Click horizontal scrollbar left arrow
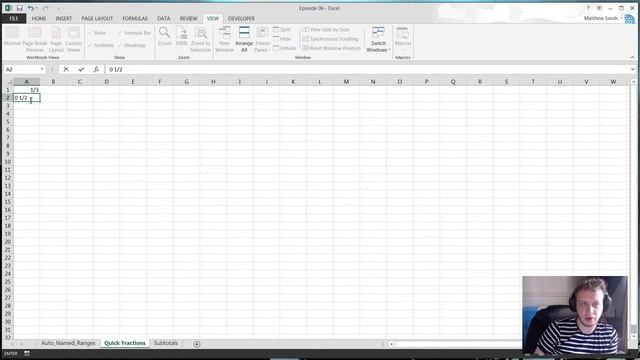 point(391,344)
